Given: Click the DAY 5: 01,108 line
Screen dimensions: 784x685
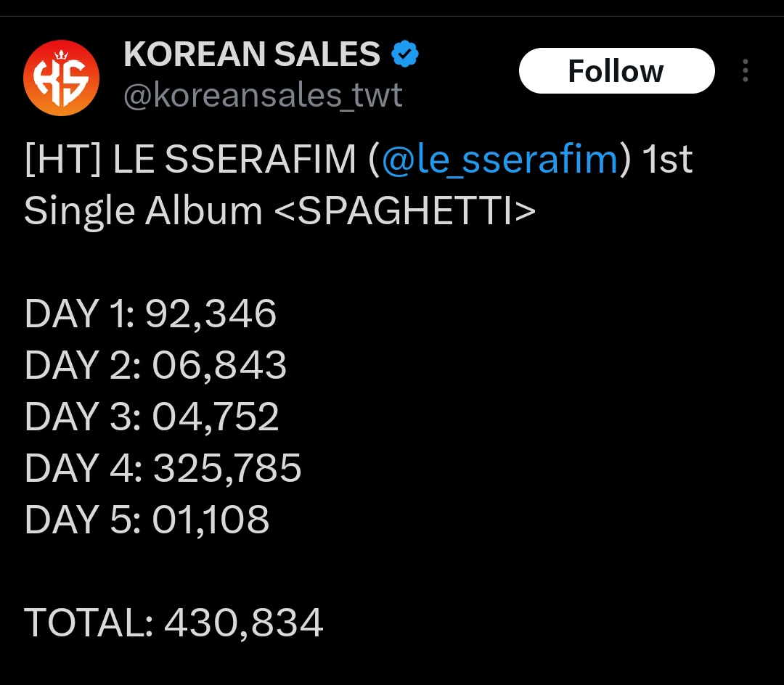Looking at the screenshot, I should pyautogui.click(x=147, y=520).
